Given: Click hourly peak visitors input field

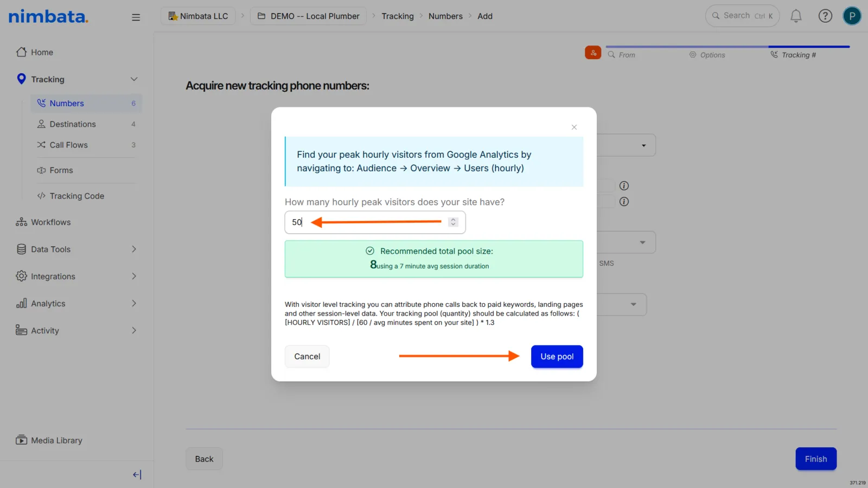Looking at the screenshot, I should click(375, 222).
